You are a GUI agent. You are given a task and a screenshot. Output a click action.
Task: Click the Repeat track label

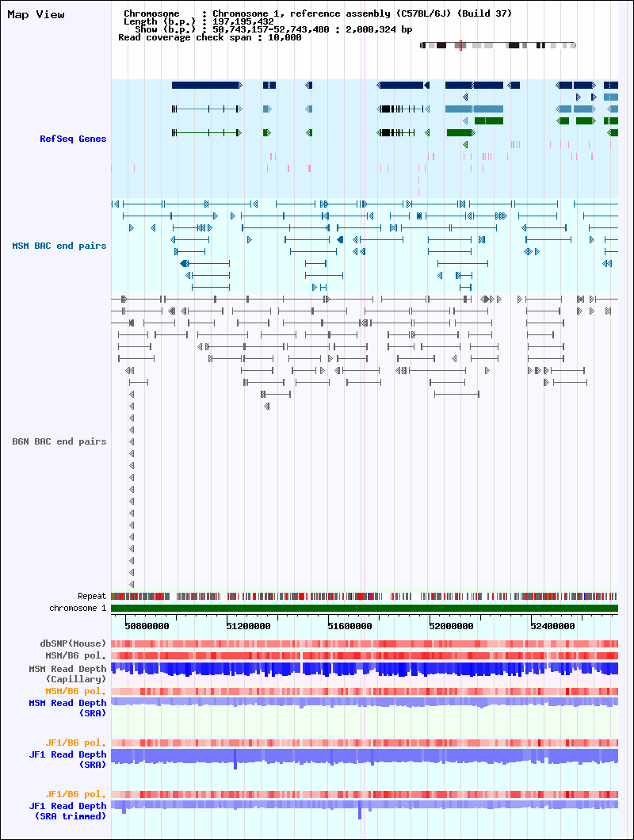pos(92,596)
